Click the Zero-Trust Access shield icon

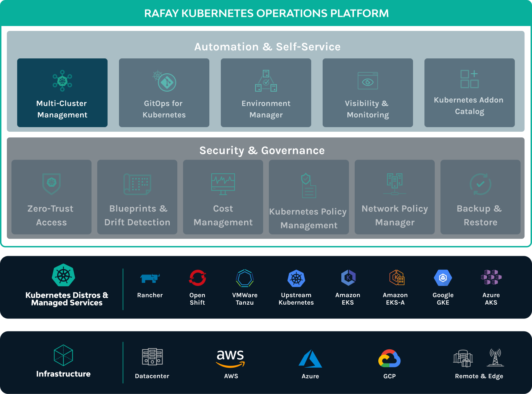point(51,183)
